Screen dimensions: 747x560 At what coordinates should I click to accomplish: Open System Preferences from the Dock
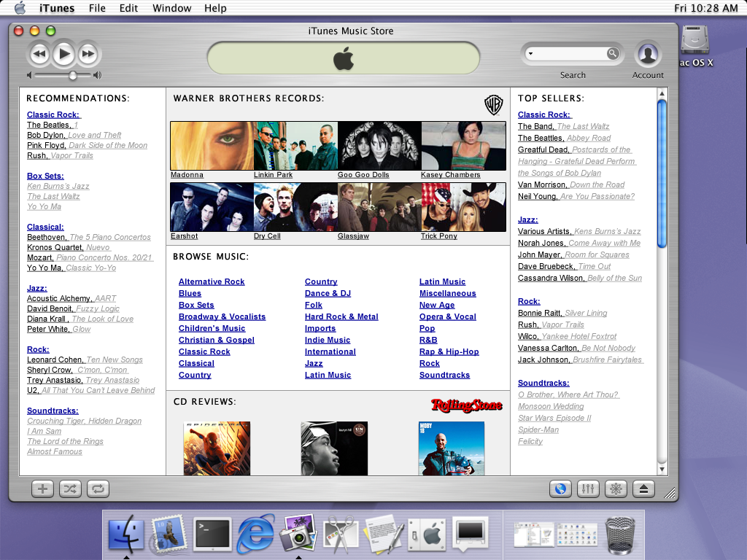click(x=427, y=534)
